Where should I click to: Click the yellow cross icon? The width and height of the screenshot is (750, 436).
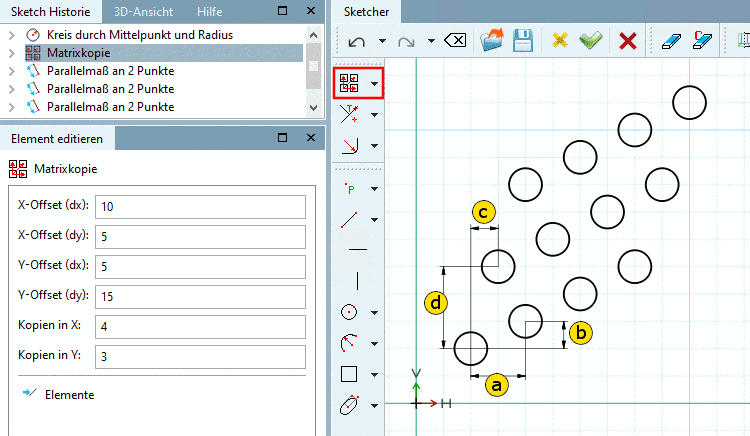coord(560,41)
